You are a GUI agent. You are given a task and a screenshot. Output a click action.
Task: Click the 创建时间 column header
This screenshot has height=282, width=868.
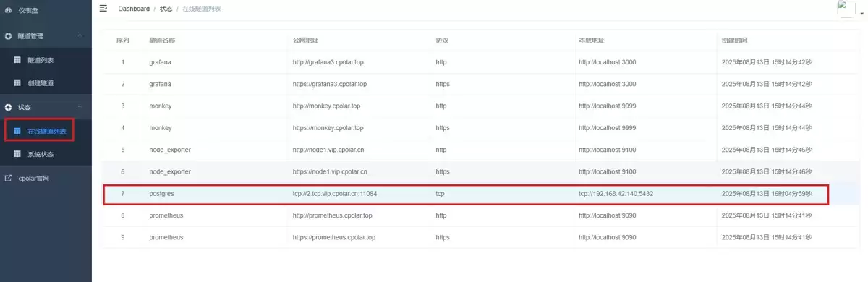point(734,40)
